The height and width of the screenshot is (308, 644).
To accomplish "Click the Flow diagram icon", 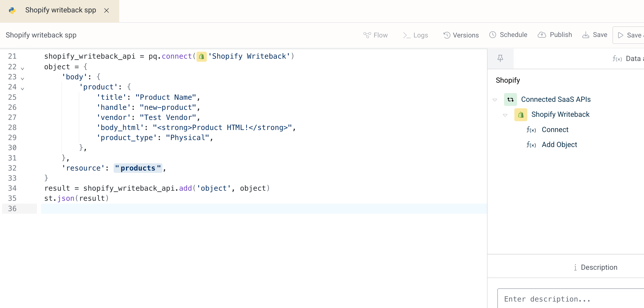I will click(367, 35).
